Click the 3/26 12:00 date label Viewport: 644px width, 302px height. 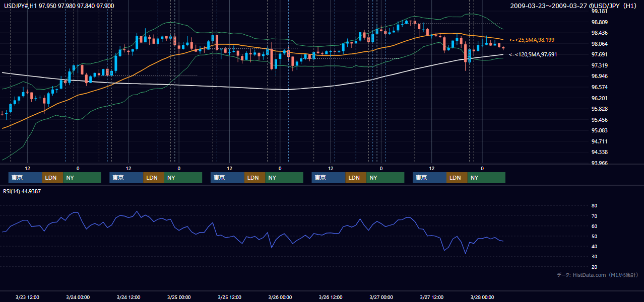pos(331,297)
